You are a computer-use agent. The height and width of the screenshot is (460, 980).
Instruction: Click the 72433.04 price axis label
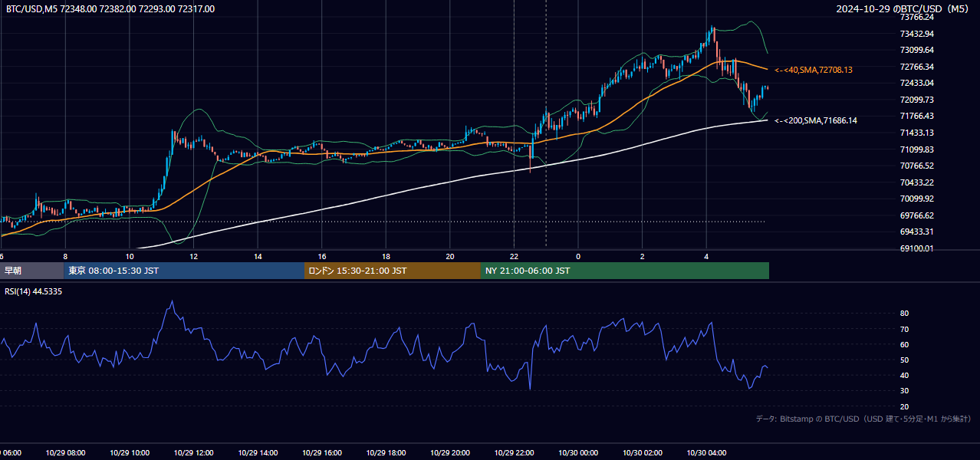pyautogui.click(x=916, y=83)
